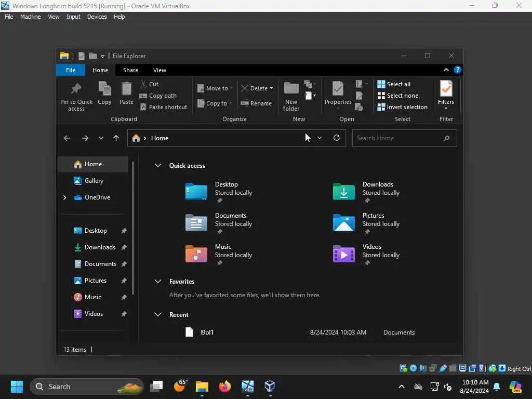Click Invert selection
Screen dimensions: 532x399
[x=403, y=107]
